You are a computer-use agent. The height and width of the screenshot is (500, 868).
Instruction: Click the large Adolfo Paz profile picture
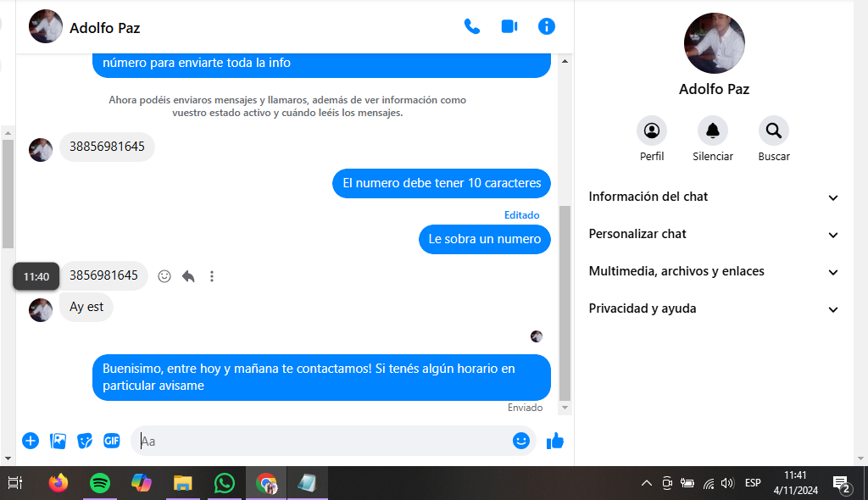coord(714,43)
